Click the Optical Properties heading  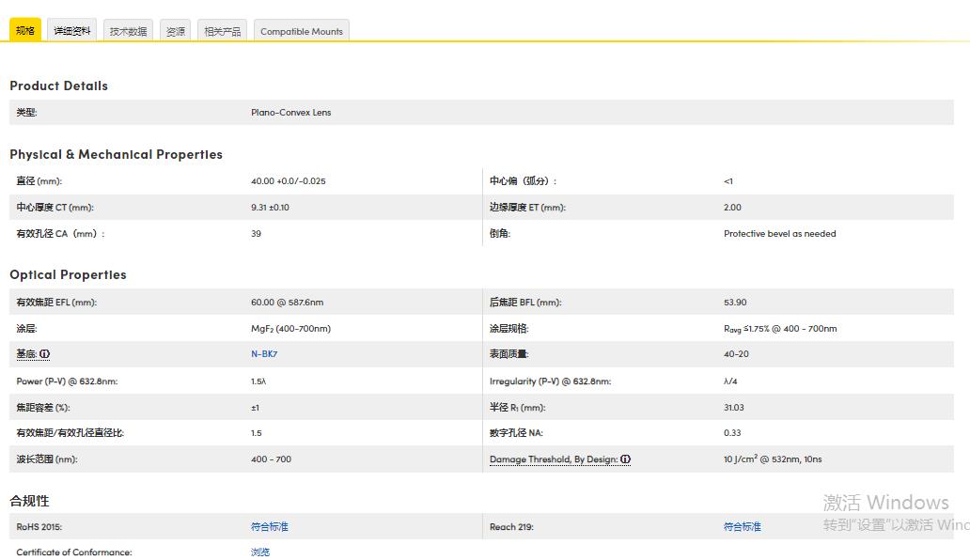[x=67, y=274]
